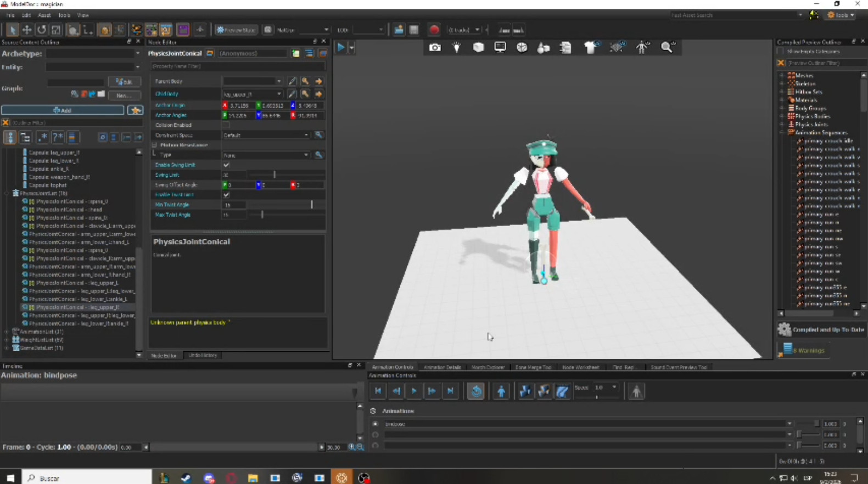Click the camera icon in viewport toolbar
Screen dimensions: 868x484
pos(435,48)
